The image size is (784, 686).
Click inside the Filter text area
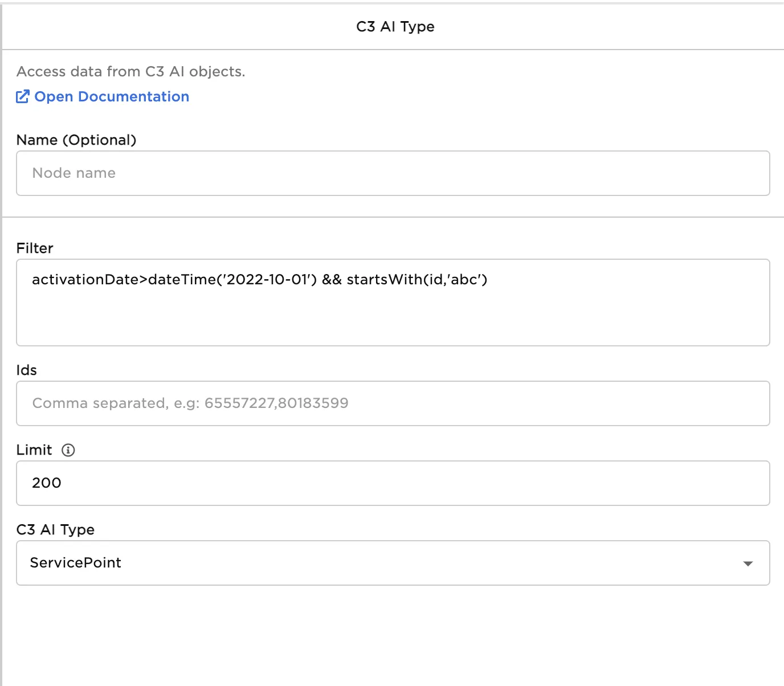[393, 313]
